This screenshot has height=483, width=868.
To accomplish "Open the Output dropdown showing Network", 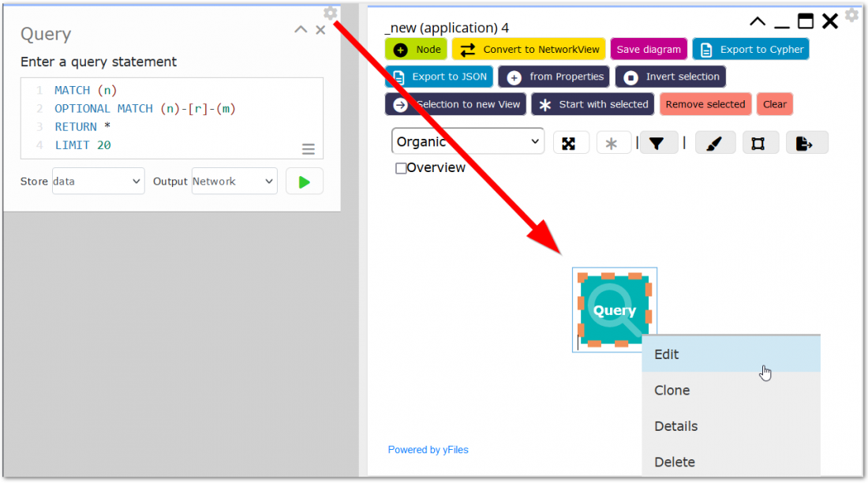I will tap(234, 181).
